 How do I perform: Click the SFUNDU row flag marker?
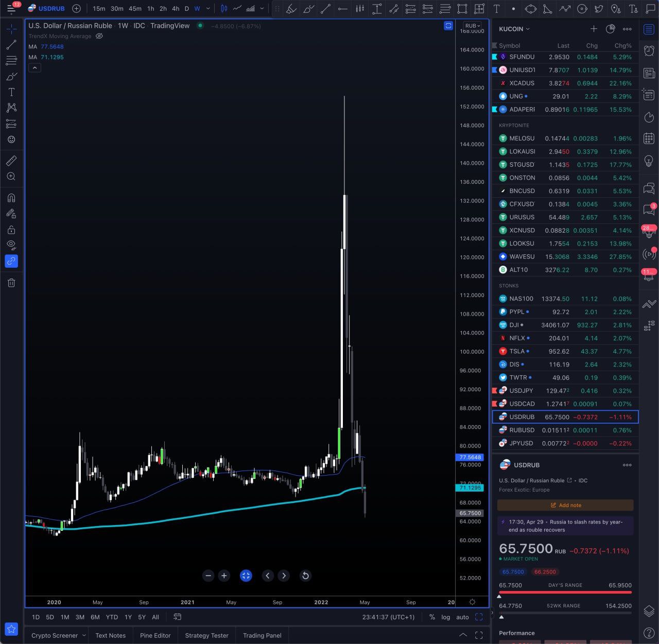click(x=495, y=57)
